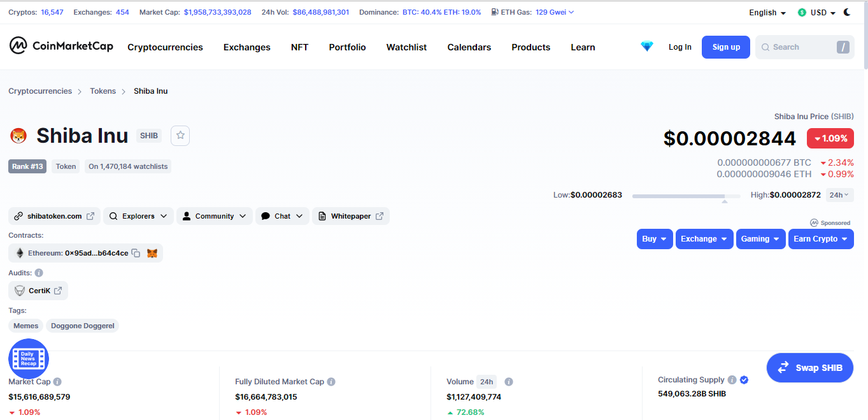Expand the Community dropdown
This screenshot has width=868, height=420.
(215, 216)
